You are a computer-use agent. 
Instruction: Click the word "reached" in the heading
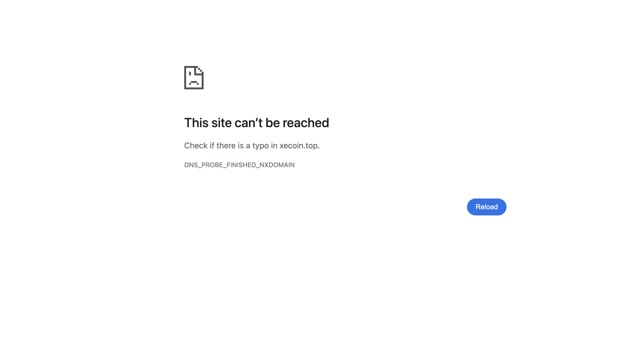[306, 123]
